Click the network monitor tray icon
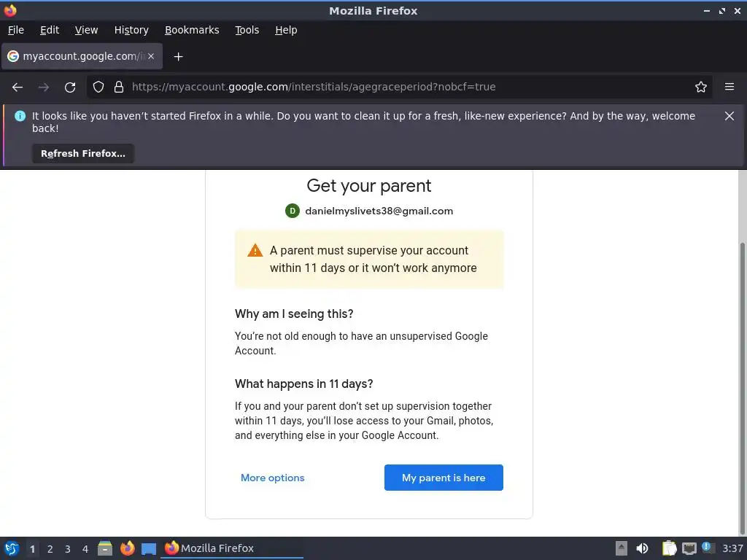 pos(689,548)
